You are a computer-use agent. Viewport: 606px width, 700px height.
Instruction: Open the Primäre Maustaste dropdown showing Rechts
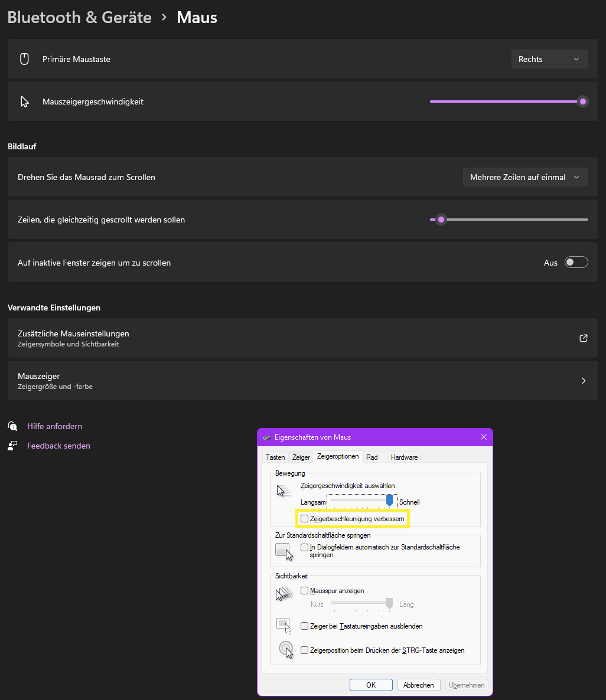click(x=549, y=59)
